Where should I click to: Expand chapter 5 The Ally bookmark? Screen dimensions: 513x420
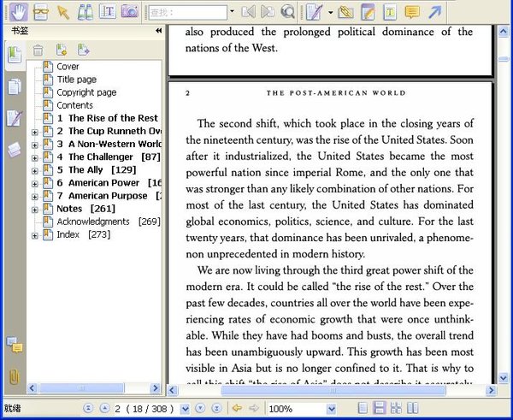click(x=35, y=171)
